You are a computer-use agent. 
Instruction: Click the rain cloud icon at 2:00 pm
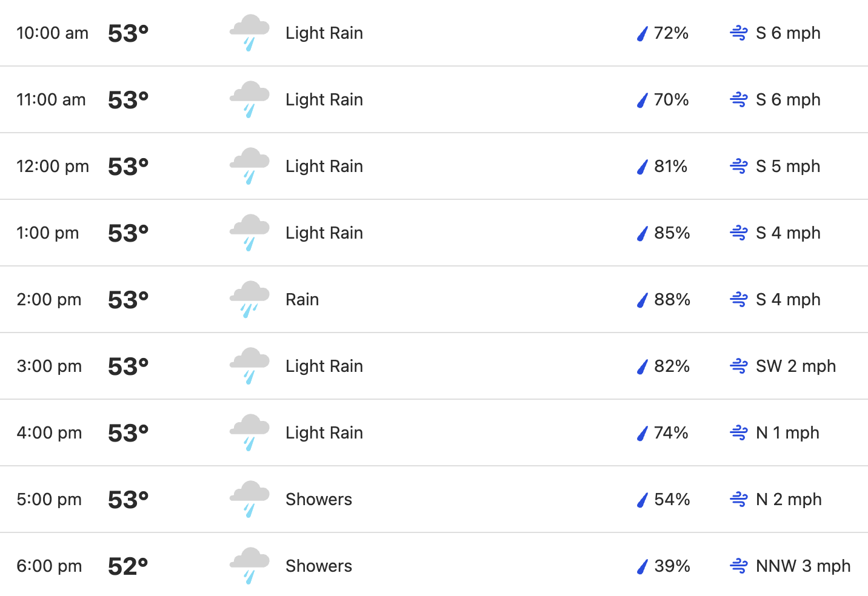click(249, 300)
